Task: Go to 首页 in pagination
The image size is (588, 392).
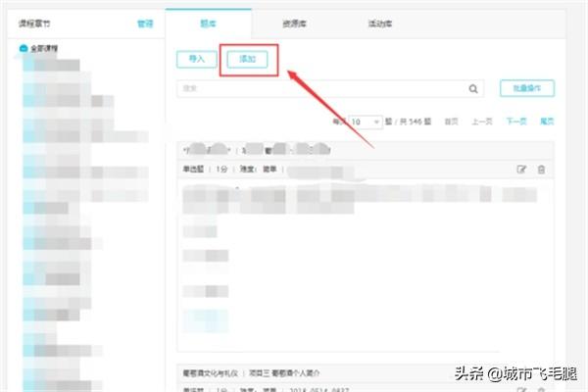Action: (x=452, y=122)
